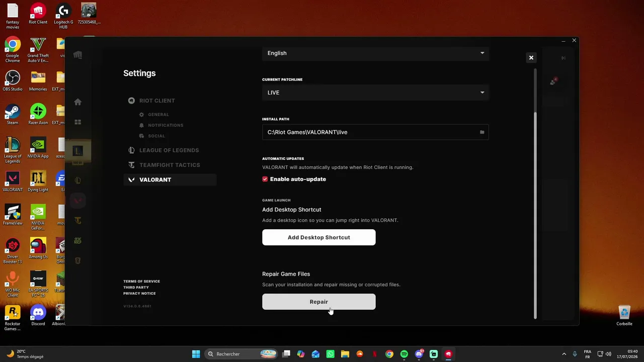Select Teamfight Tactics icon in sidebar
644x362 pixels.
tap(77, 220)
